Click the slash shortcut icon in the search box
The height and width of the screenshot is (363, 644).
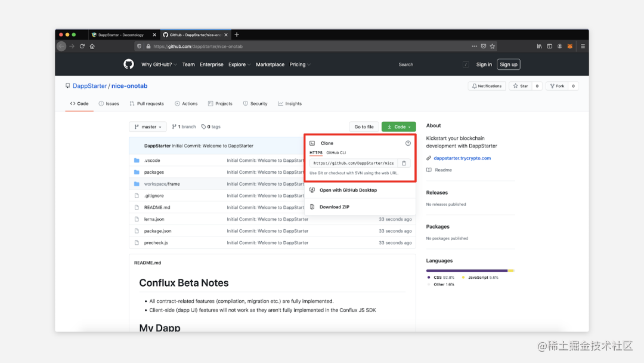[466, 64]
